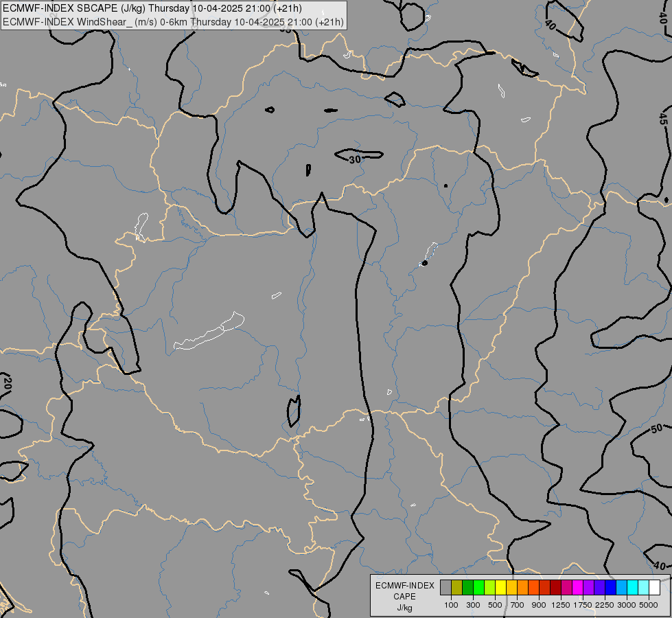Screen dimensions: 672x618
Task: Pick the white swatch ending the legend
Action: coord(655,587)
